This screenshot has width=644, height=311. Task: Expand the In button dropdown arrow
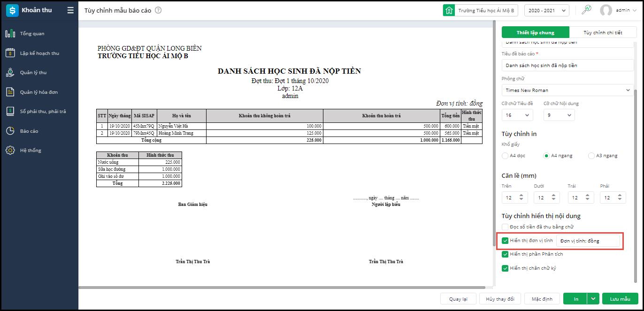[594, 299]
